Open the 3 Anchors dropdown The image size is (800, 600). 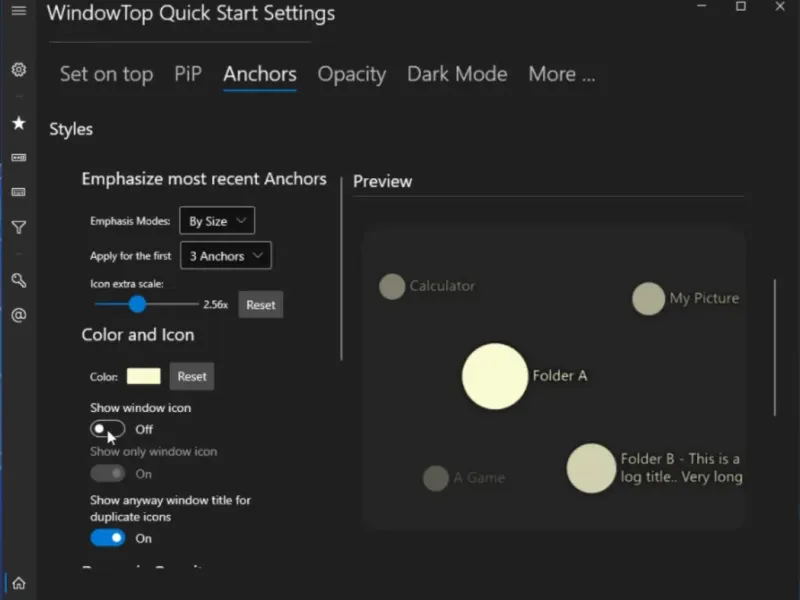[226, 256]
